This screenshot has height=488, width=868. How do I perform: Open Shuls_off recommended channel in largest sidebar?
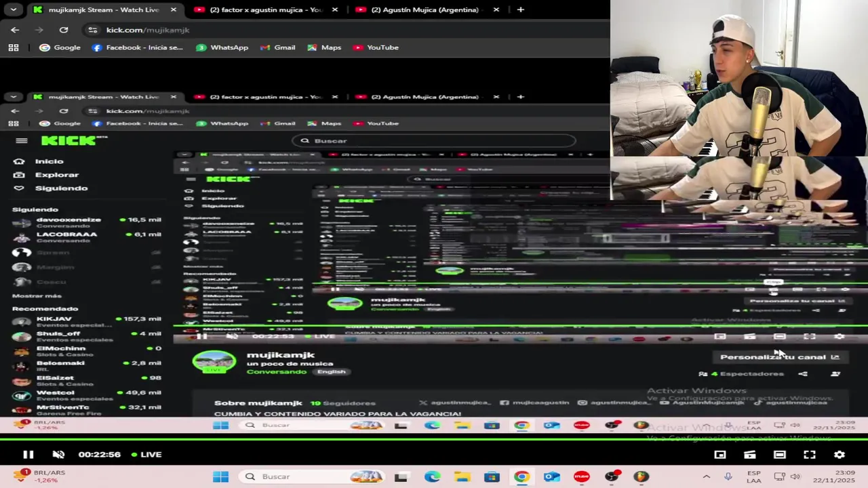coord(87,336)
